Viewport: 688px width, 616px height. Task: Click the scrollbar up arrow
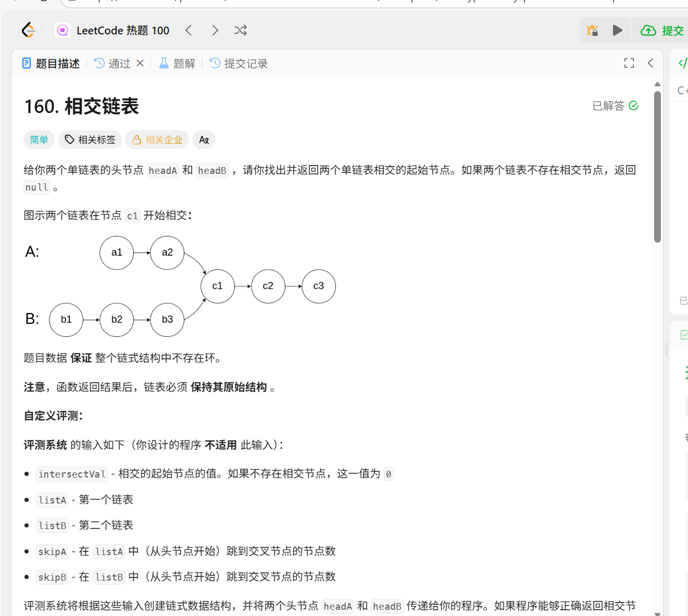pos(657,84)
